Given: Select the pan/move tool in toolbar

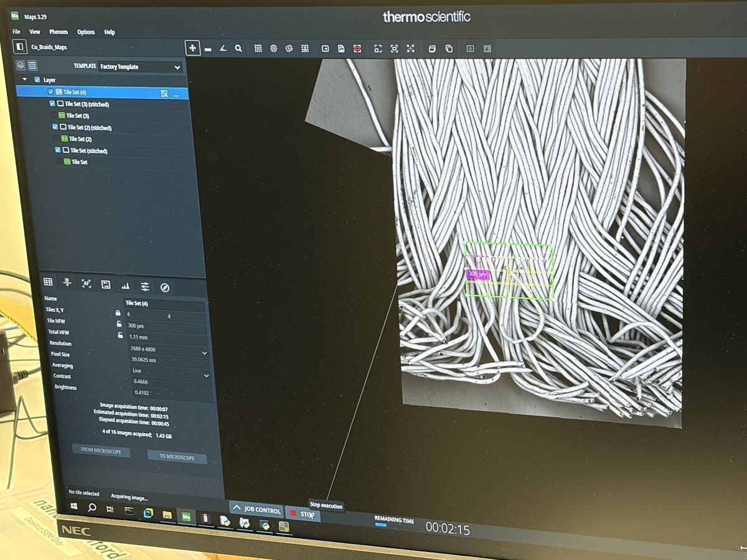Looking at the screenshot, I should click(x=192, y=48).
